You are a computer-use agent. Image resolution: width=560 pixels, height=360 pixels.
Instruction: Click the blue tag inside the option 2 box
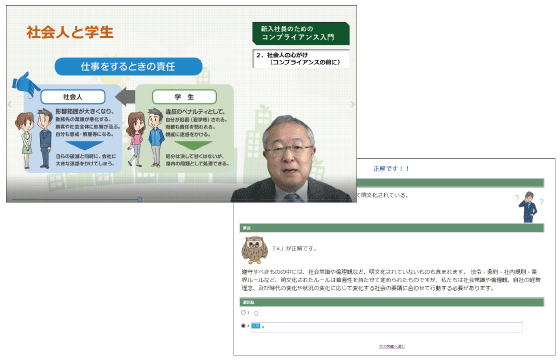pos(256,326)
